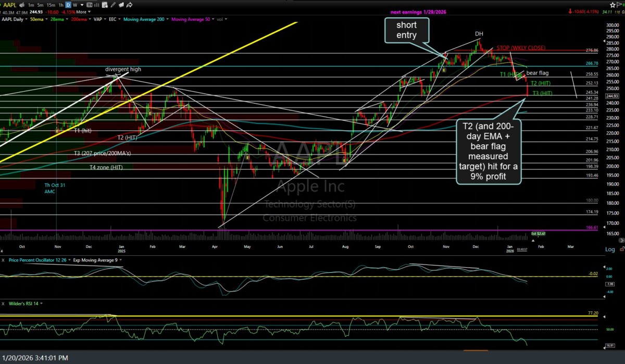
Task: Switch to the W weekly timeframe
Action: point(76,5)
